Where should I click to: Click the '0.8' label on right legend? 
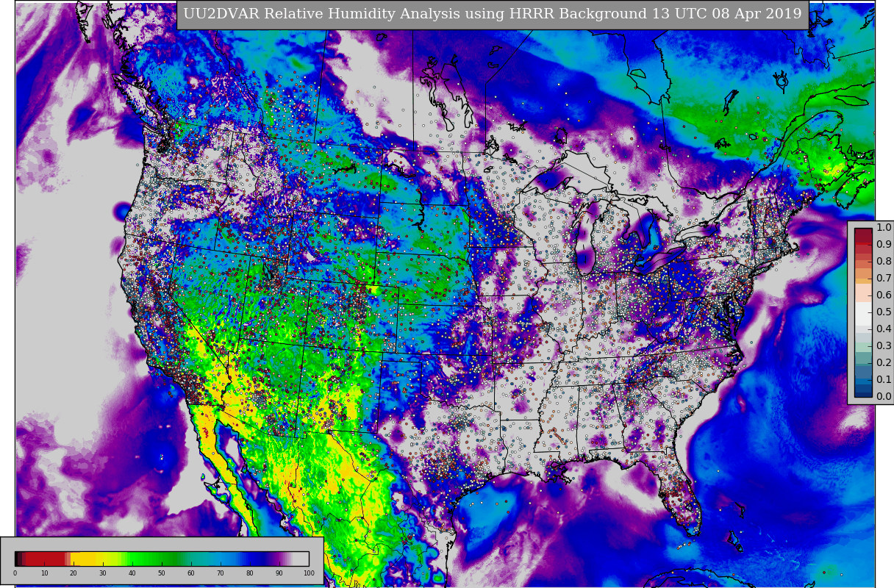coord(884,262)
